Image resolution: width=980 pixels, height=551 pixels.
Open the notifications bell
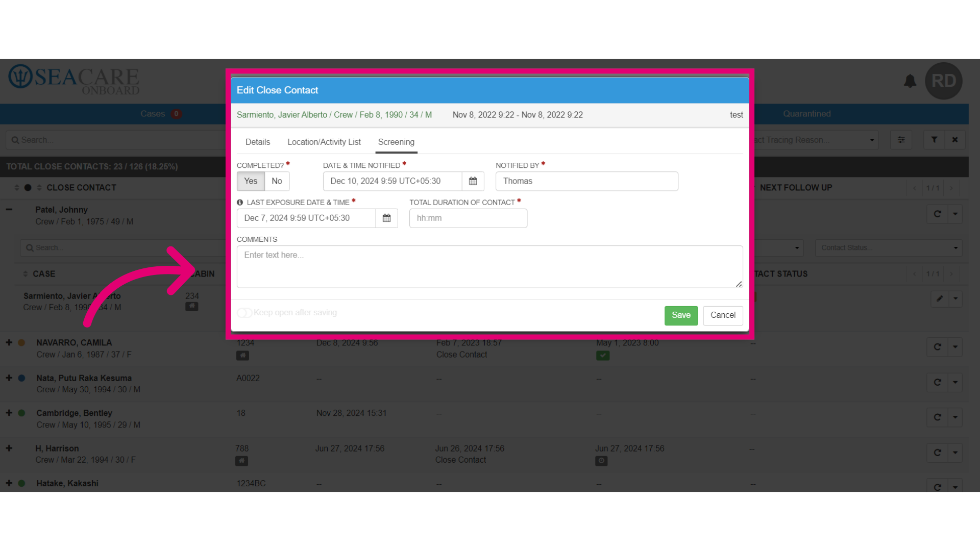coord(910,81)
